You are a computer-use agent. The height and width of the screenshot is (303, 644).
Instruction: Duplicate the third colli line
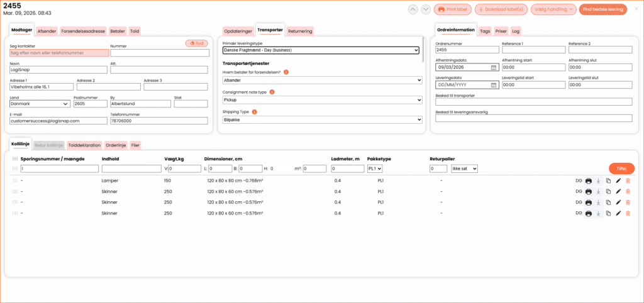608,202
